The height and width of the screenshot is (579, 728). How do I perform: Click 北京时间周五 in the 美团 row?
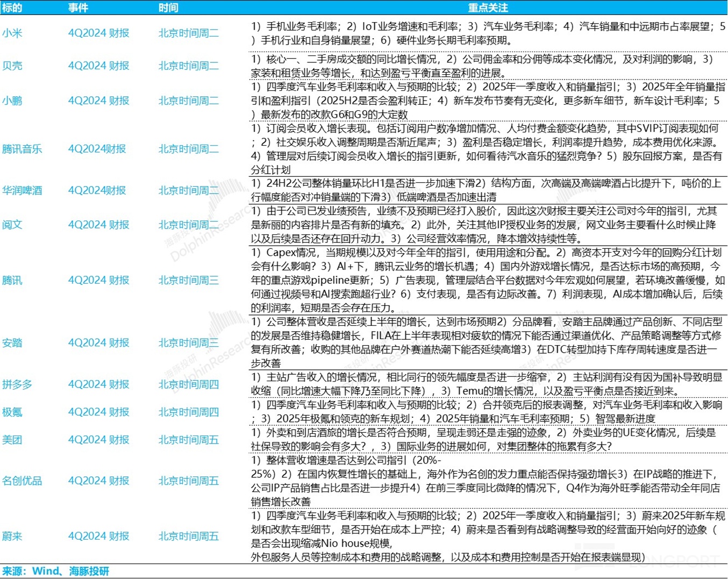[x=189, y=440]
